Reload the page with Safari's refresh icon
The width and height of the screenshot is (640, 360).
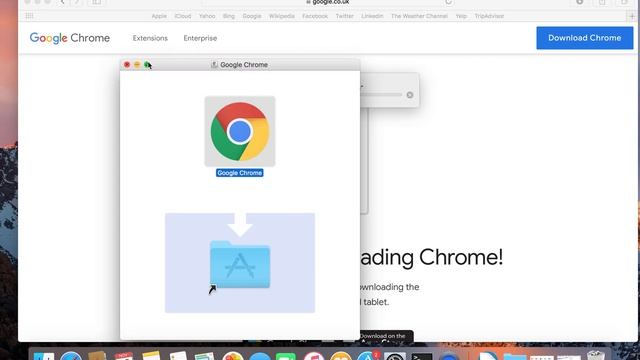[448, 2]
